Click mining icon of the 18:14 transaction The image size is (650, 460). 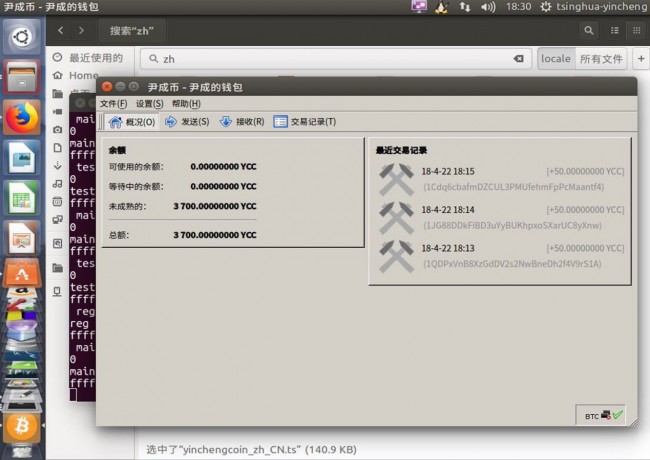(397, 217)
